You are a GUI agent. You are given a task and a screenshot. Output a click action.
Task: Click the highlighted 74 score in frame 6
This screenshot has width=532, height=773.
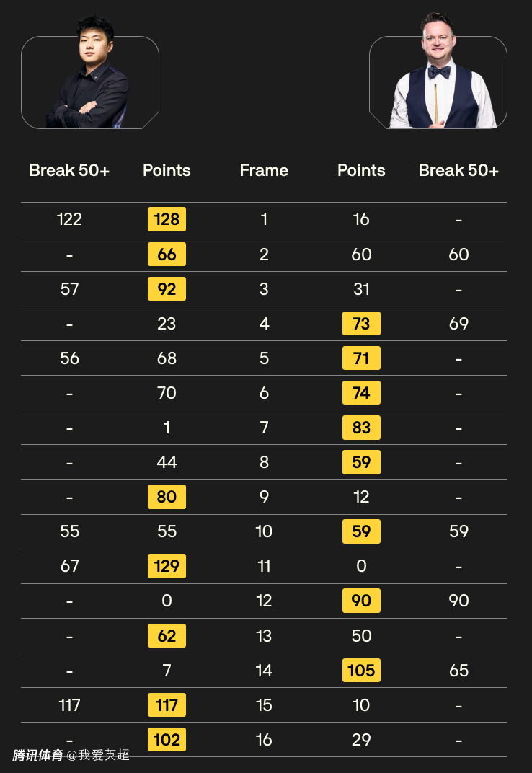pos(361,393)
